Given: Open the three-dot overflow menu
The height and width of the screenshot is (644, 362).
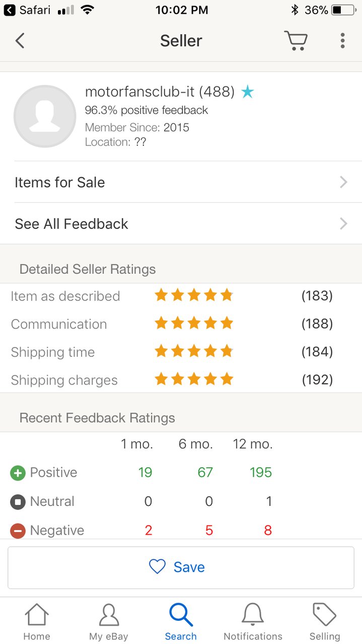Looking at the screenshot, I should click(342, 41).
